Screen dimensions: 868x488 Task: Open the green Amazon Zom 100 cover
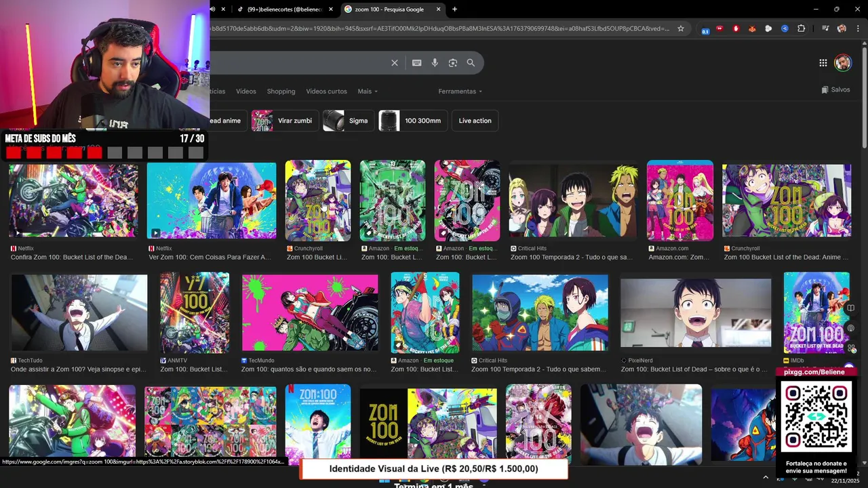(x=393, y=201)
